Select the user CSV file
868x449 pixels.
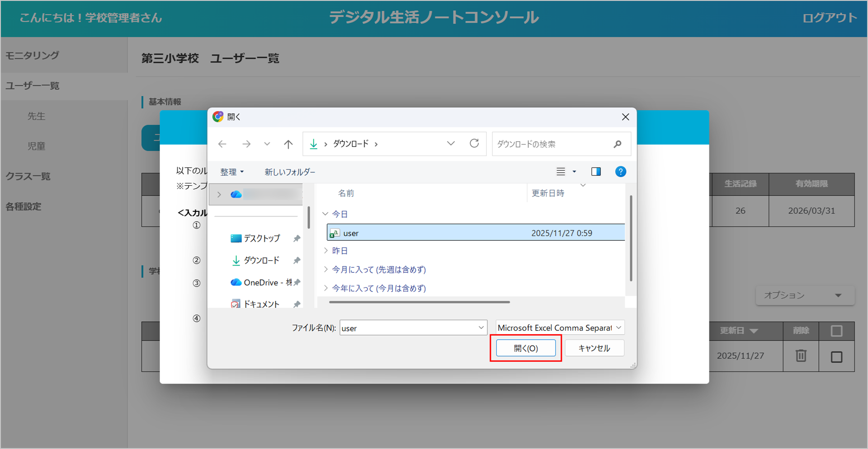[x=351, y=233]
